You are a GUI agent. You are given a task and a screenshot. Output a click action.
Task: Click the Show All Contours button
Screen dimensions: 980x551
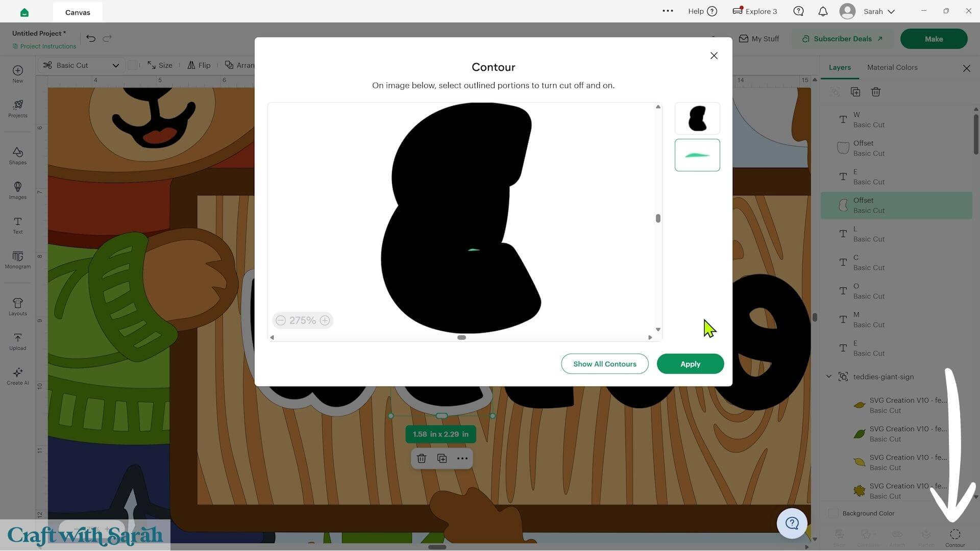pos(605,364)
